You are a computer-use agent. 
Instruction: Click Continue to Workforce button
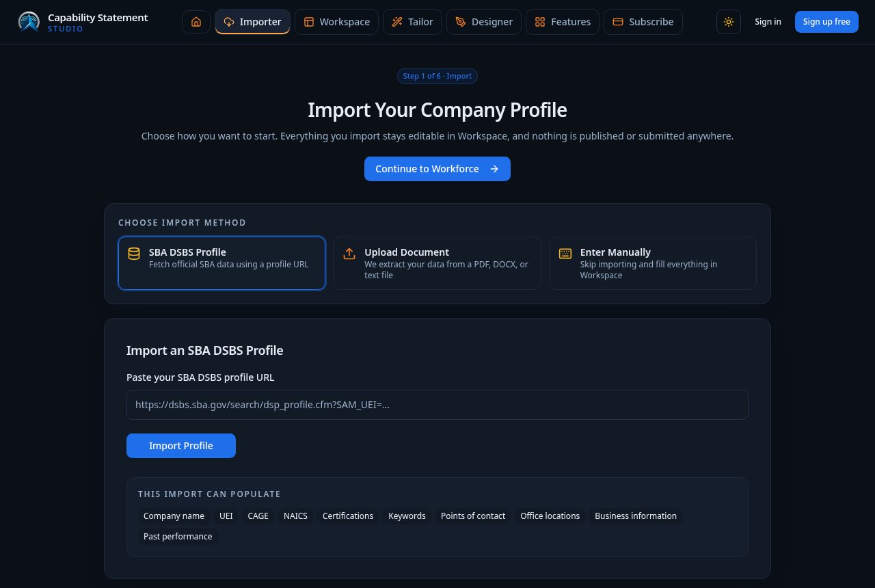(437, 169)
